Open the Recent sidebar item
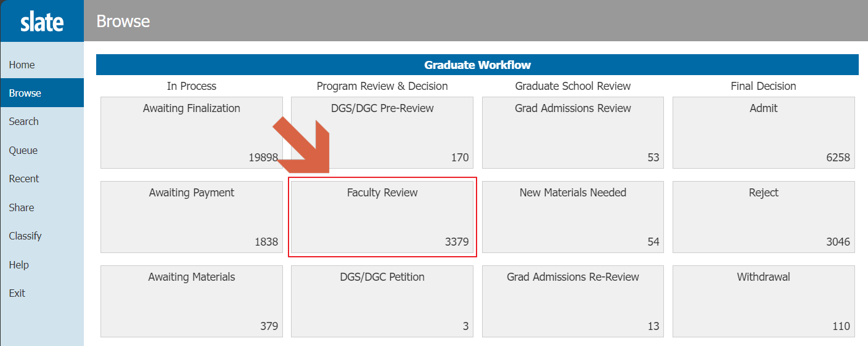This screenshot has height=346, width=868. pos(24,179)
